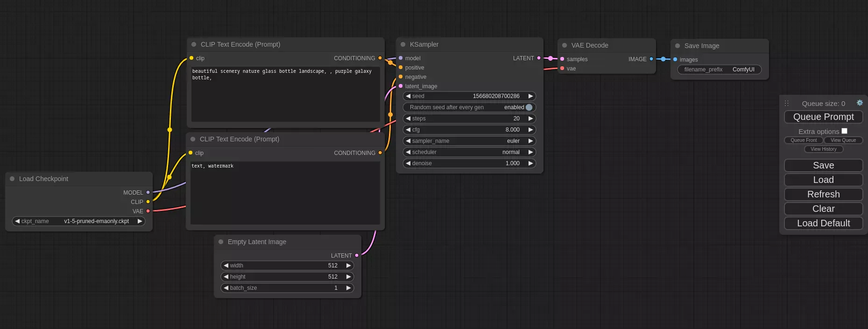
Task: Open settings gear in queue panel
Action: (x=860, y=103)
